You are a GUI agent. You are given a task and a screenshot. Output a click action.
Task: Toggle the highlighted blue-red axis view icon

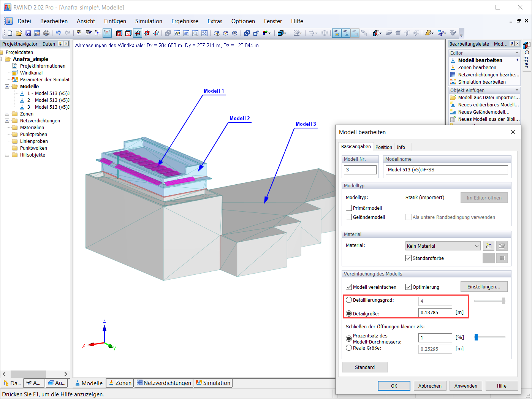pyautogui.click(x=138, y=33)
